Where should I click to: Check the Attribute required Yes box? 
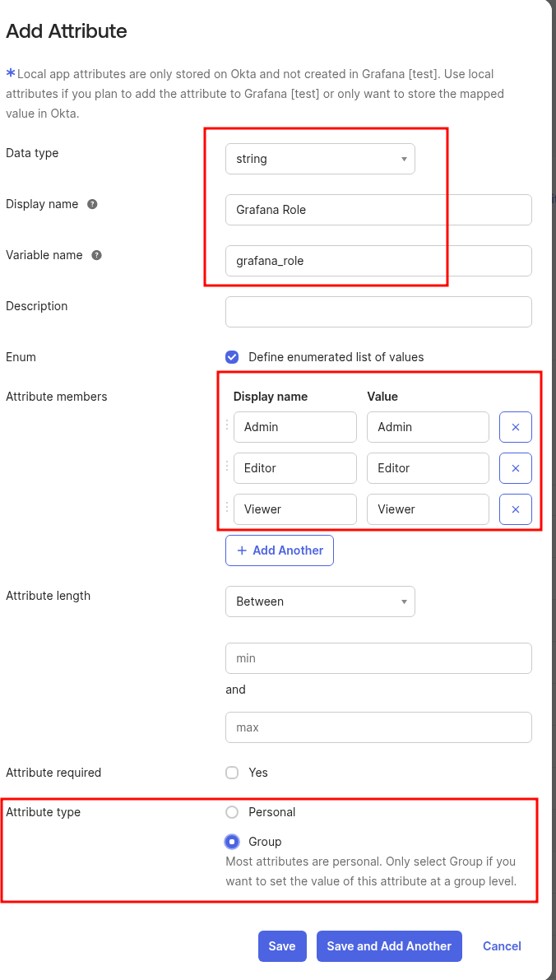coord(232,773)
